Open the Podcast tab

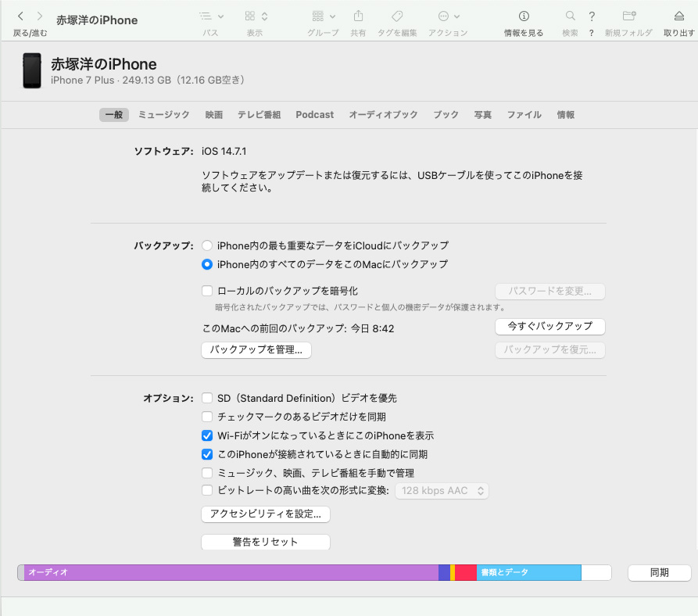[315, 115]
